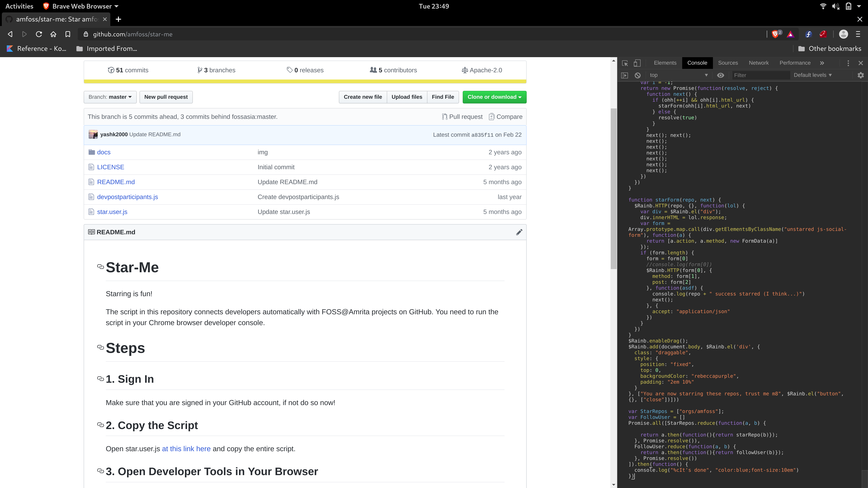Click the clear console icon
868x488 pixels.
click(x=637, y=75)
